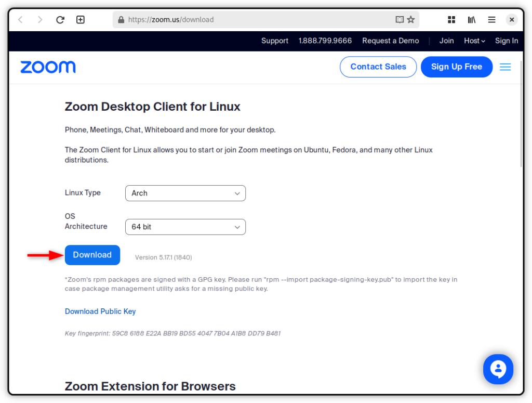
Task: Reload the current page
Action: pos(60,20)
